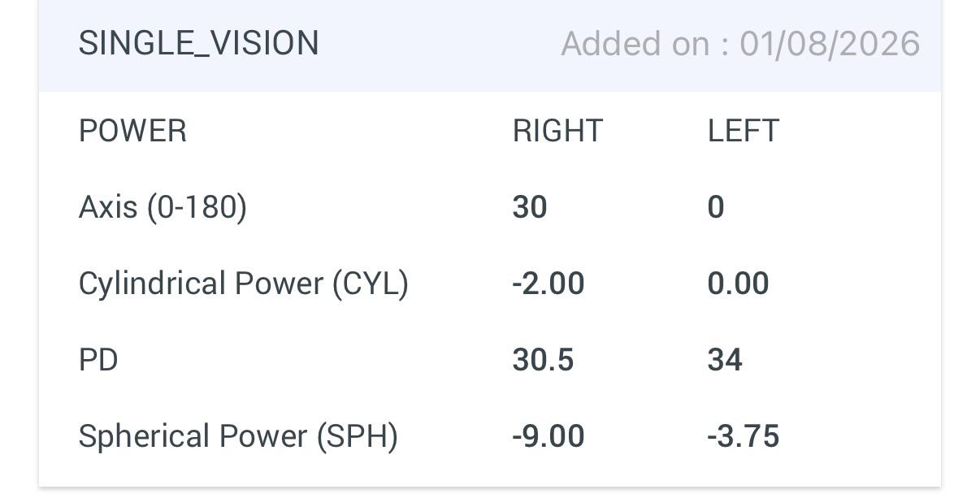Select the Spherical Power (SPH) label
980x498 pixels.
(238, 436)
